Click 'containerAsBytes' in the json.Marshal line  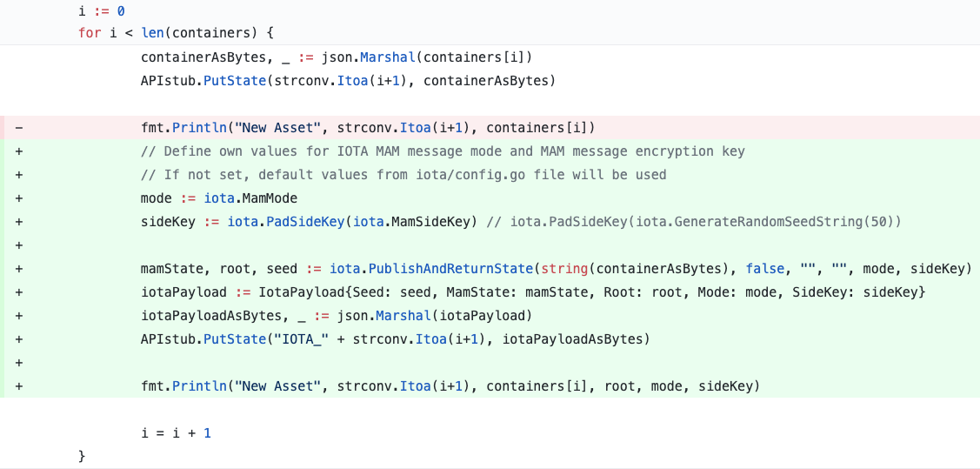pyautogui.click(x=203, y=57)
